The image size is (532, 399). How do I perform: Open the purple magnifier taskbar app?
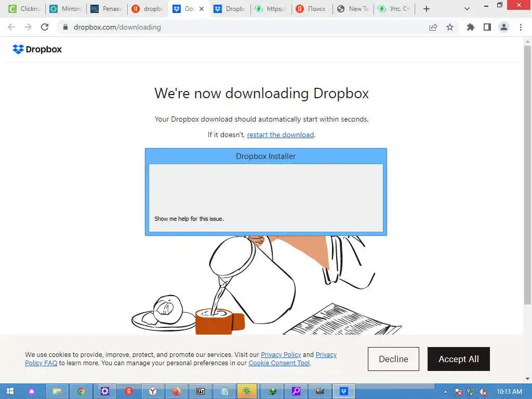click(296, 391)
